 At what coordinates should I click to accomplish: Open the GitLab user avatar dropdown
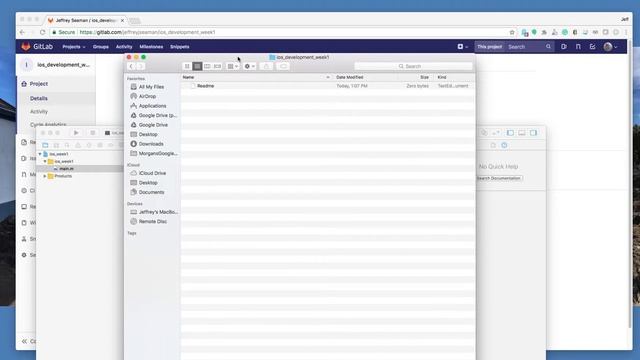[x=610, y=47]
